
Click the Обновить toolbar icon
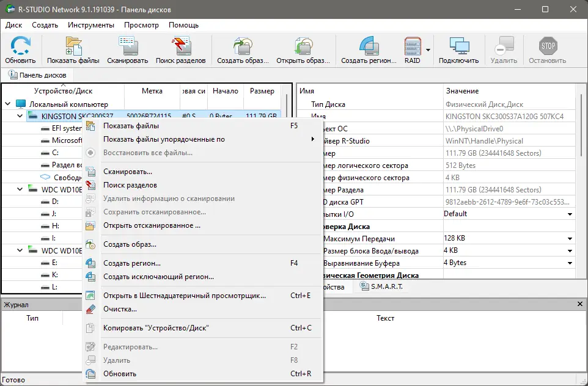click(20, 46)
